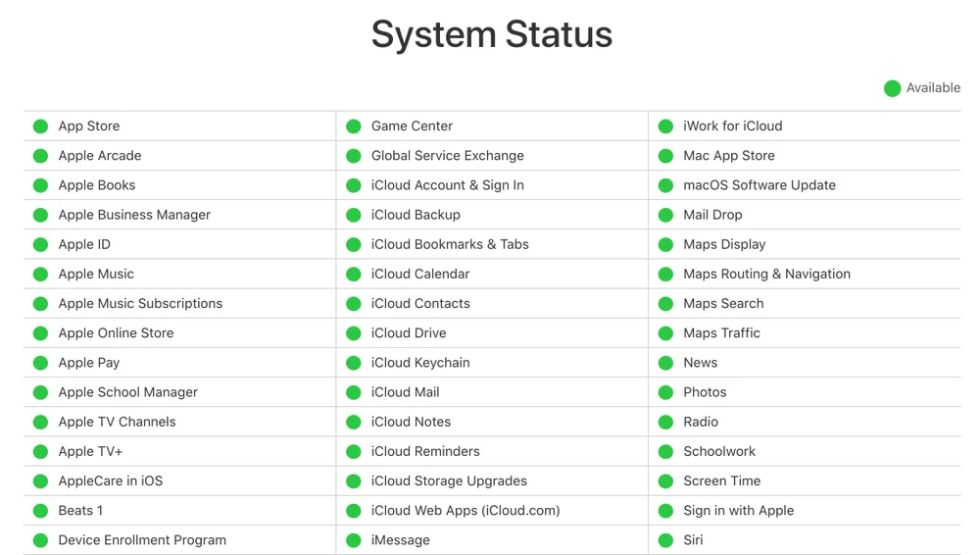Click the status dot beside iCloud Drive
Screen dimensions: 980x555
click(x=354, y=333)
